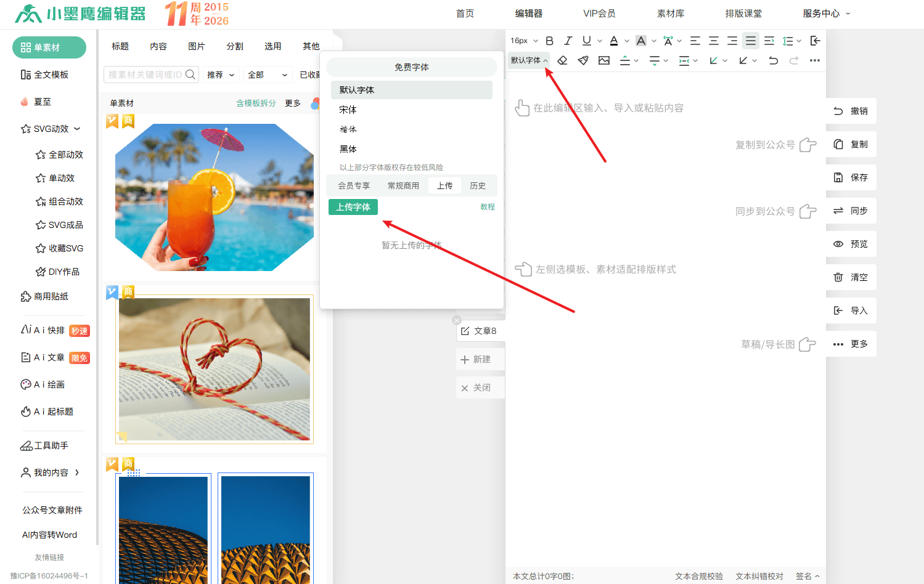Image resolution: width=924 pixels, height=584 pixels.
Task: Toggle bold formatting in editor toolbar
Action: coord(550,41)
